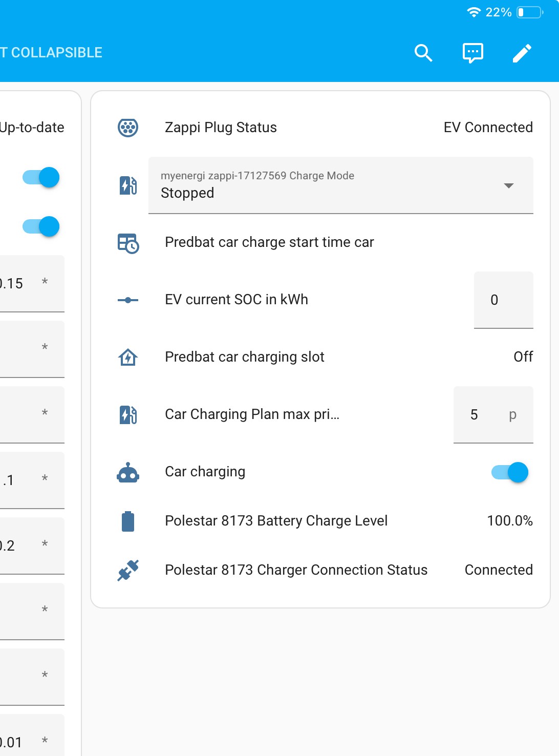This screenshot has width=559, height=756.
Task: Click the left card field showing .2
Action: click(32, 546)
